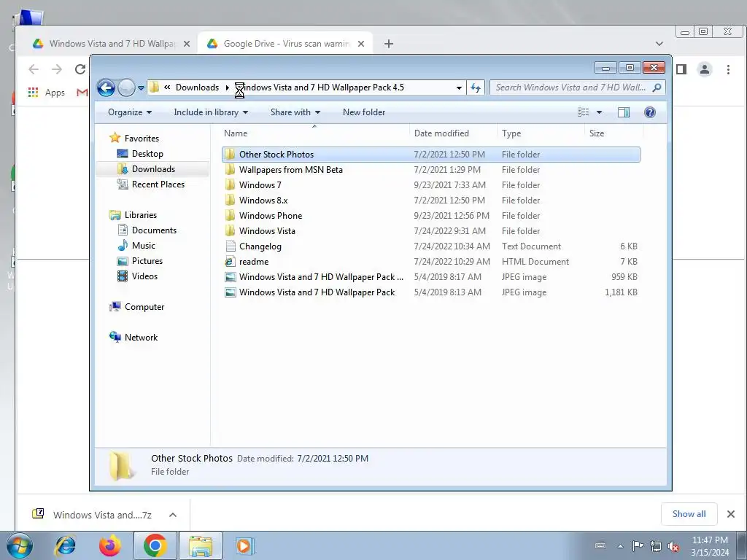This screenshot has height=560, width=747.
Task: Click the search magnifier icon in Explorer
Action: click(657, 87)
